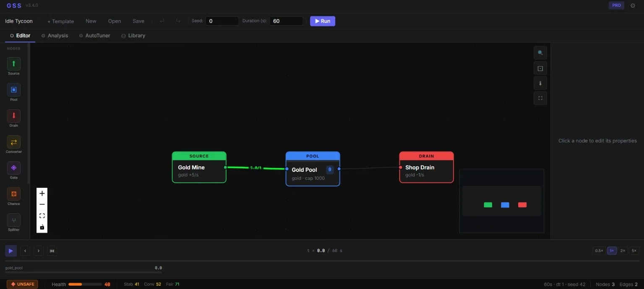Click the redo arrow in the toolbar
Image resolution: width=644 pixels, height=289 pixels.
(178, 21)
